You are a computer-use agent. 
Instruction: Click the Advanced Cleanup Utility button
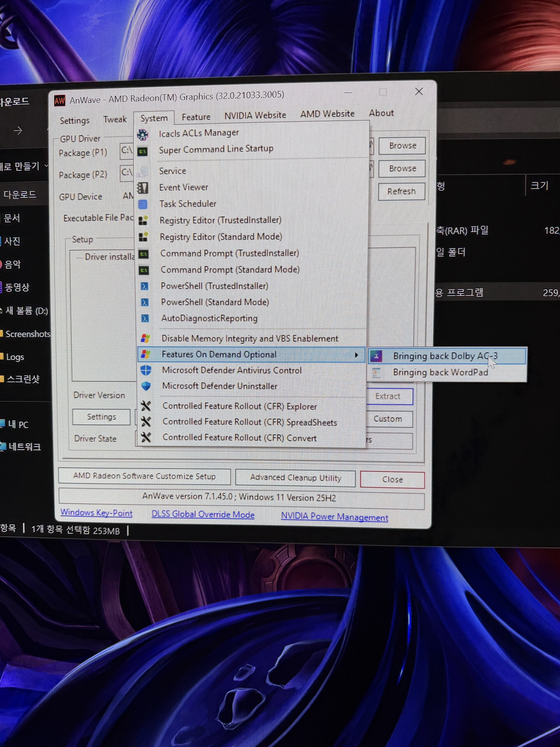(x=295, y=478)
